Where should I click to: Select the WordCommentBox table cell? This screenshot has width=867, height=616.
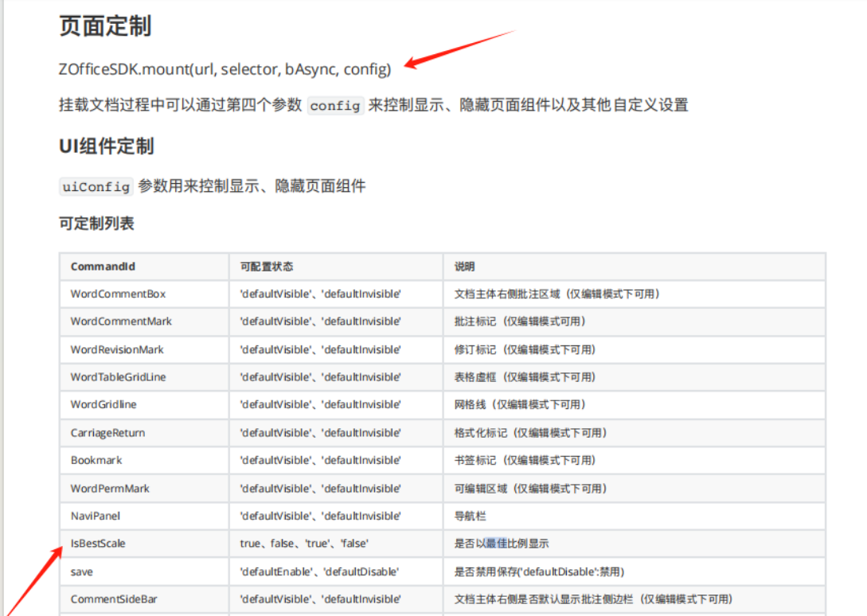118,294
